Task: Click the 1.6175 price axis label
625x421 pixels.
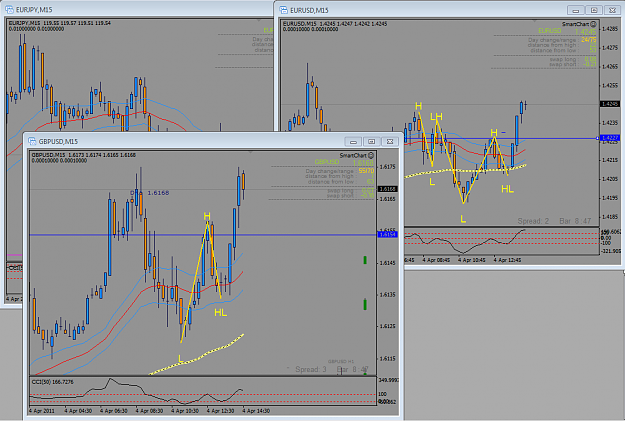Action: 387,167
